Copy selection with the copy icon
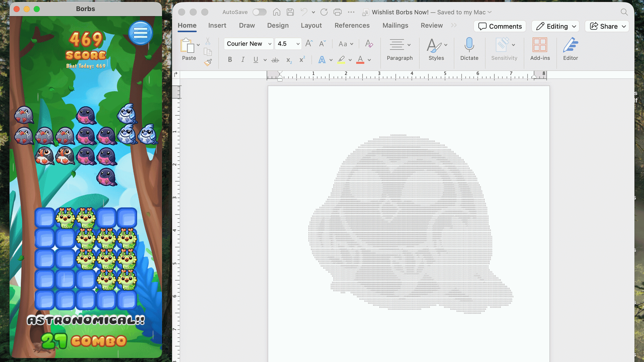Image resolution: width=644 pixels, height=362 pixels. click(208, 52)
